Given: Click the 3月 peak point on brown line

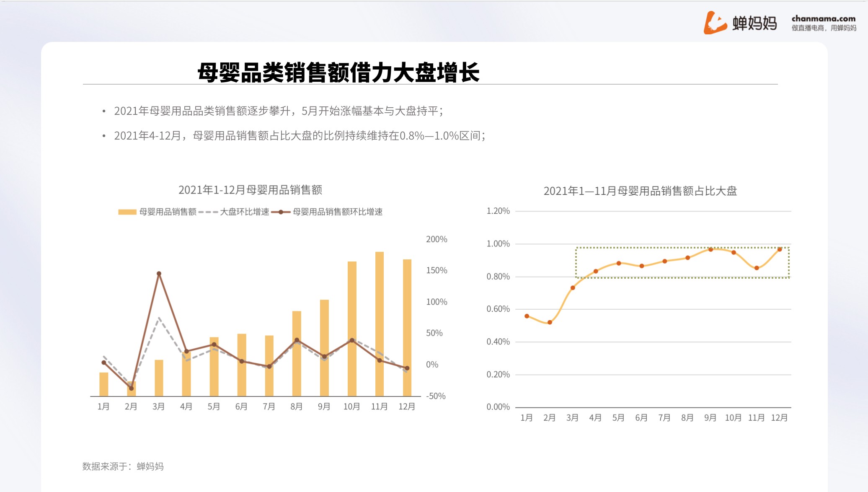Looking at the screenshot, I should pyautogui.click(x=159, y=274).
